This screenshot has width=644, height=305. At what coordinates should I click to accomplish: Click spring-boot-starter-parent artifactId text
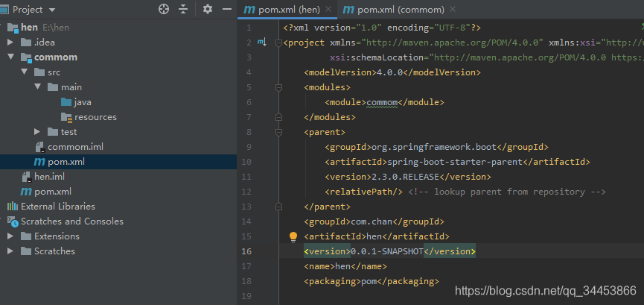(x=455, y=162)
